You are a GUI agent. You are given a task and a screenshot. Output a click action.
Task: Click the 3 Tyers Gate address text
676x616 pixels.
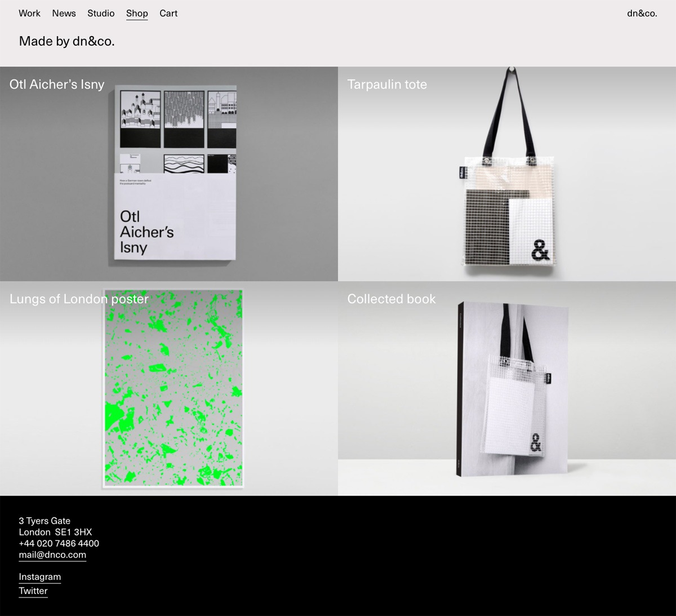(x=45, y=521)
